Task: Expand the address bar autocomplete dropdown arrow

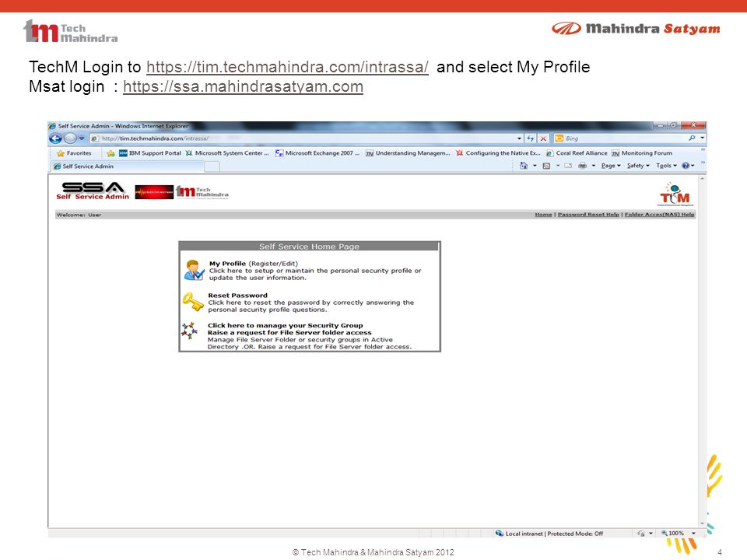Action: tap(519, 138)
